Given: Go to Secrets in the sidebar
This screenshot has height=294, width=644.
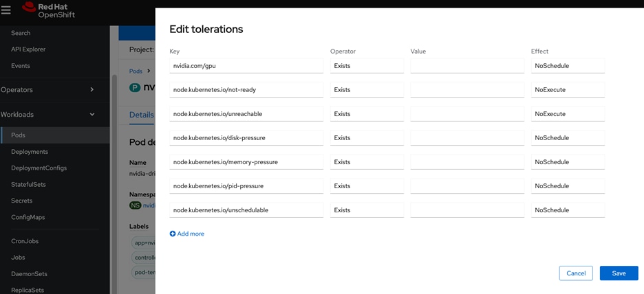Looking at the screenshot, I should coord(22,201).
